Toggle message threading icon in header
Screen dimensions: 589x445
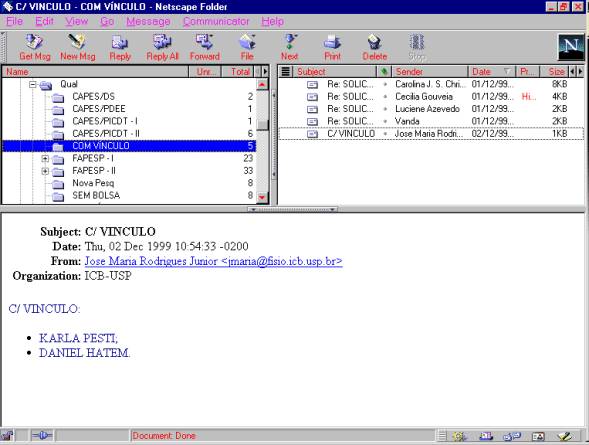click(x=285, y=71)
